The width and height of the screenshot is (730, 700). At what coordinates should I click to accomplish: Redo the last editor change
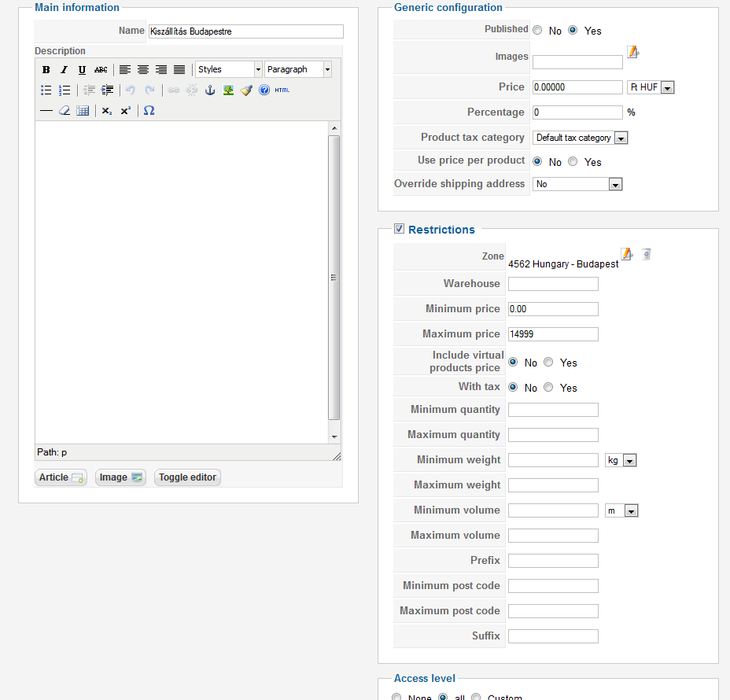point(149,90)
